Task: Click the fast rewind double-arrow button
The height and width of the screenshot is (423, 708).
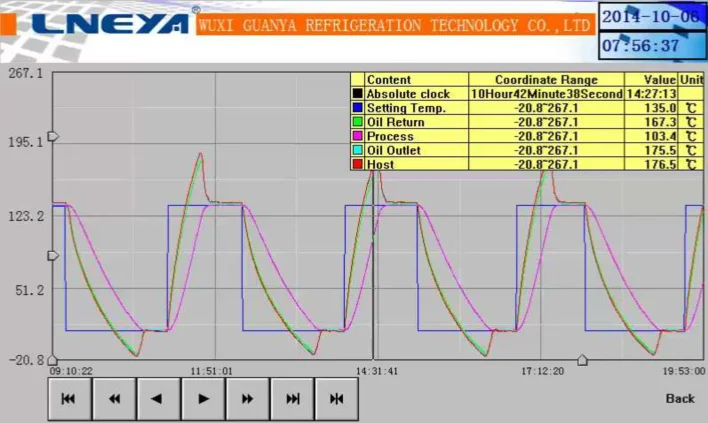Action: coord(114,399)
